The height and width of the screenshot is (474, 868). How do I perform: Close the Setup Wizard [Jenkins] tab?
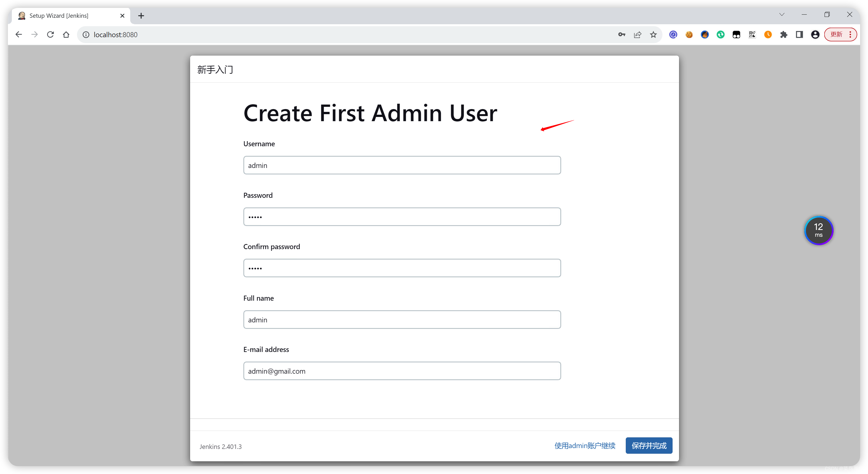[x=122, y=15]
